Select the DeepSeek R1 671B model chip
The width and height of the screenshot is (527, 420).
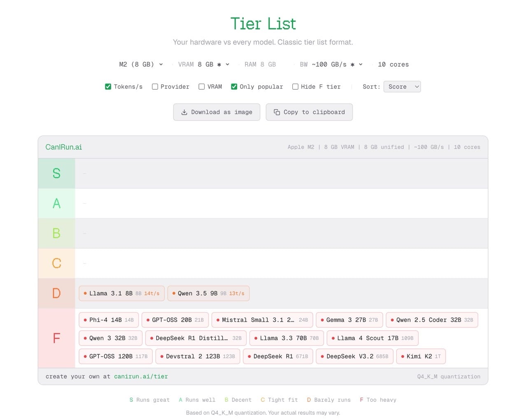coord(278,356)
